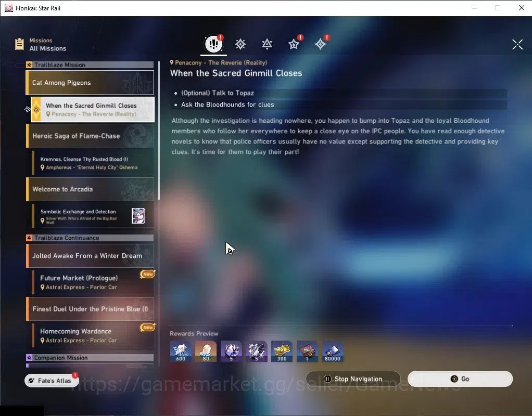Click the second reward icon showing 5
Screen dimensions: 532x416
257,352
